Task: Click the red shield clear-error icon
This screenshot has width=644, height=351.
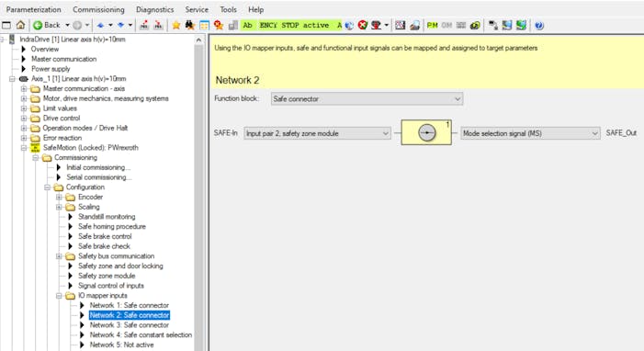Action: coord(362,25)
